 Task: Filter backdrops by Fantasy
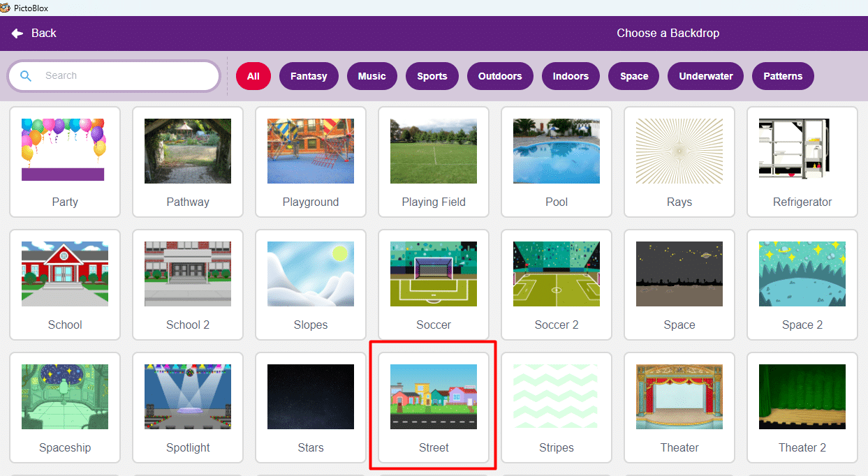(309, 76)
